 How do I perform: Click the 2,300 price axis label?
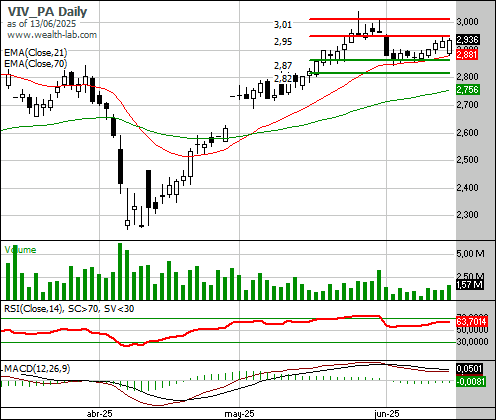(x=467, y=214)
